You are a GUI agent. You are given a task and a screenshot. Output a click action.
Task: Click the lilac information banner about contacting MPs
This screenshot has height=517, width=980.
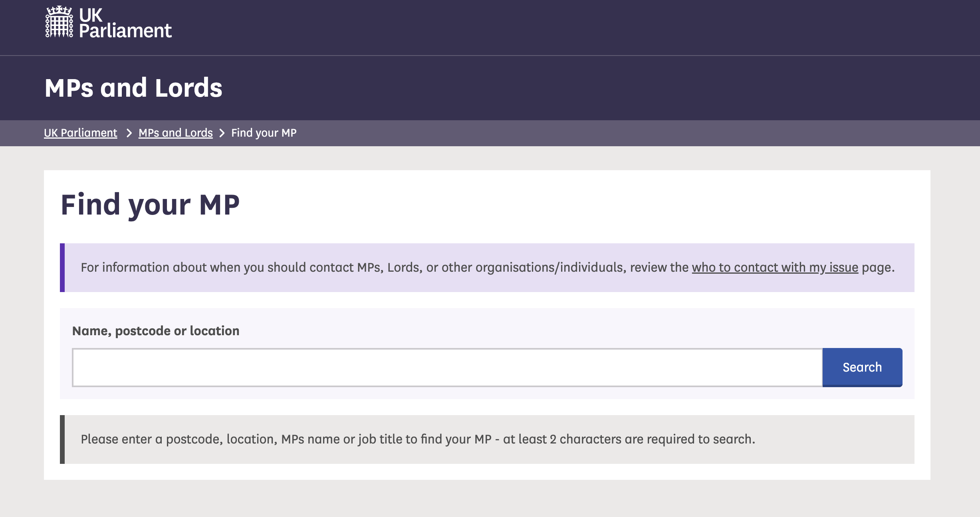487,268
